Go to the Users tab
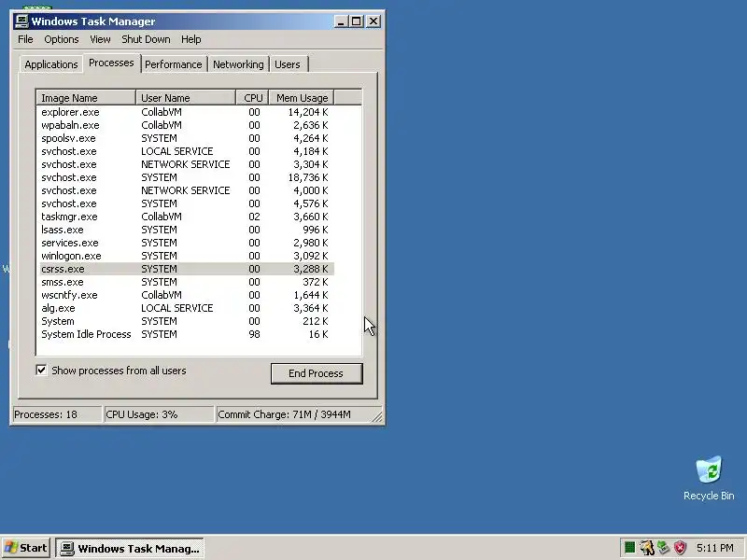 coord(288,64)
